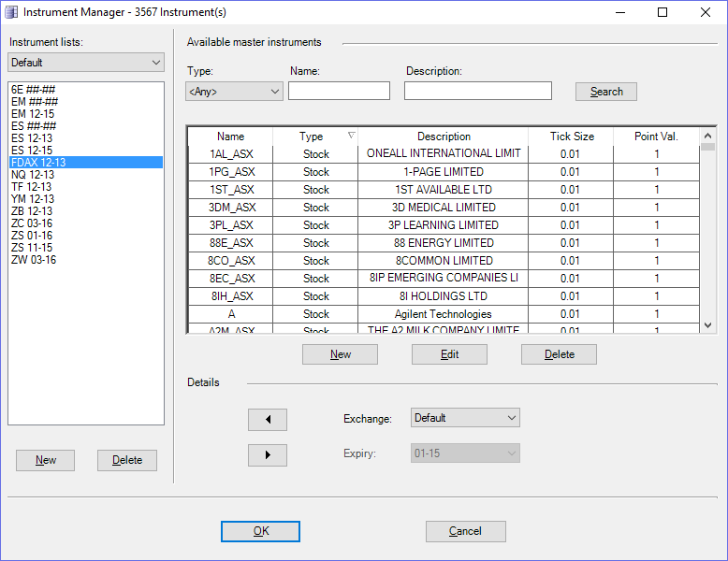Click Delete under the instrument list
This screenshot has width=728, height=561.
pos(127,460)
